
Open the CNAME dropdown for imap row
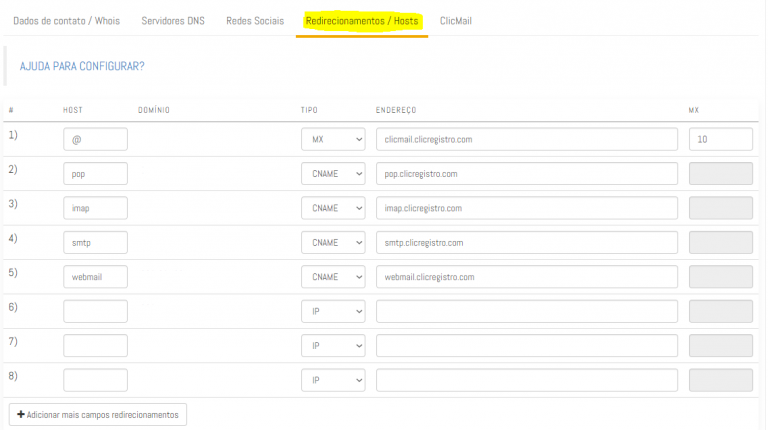[333, 208]
